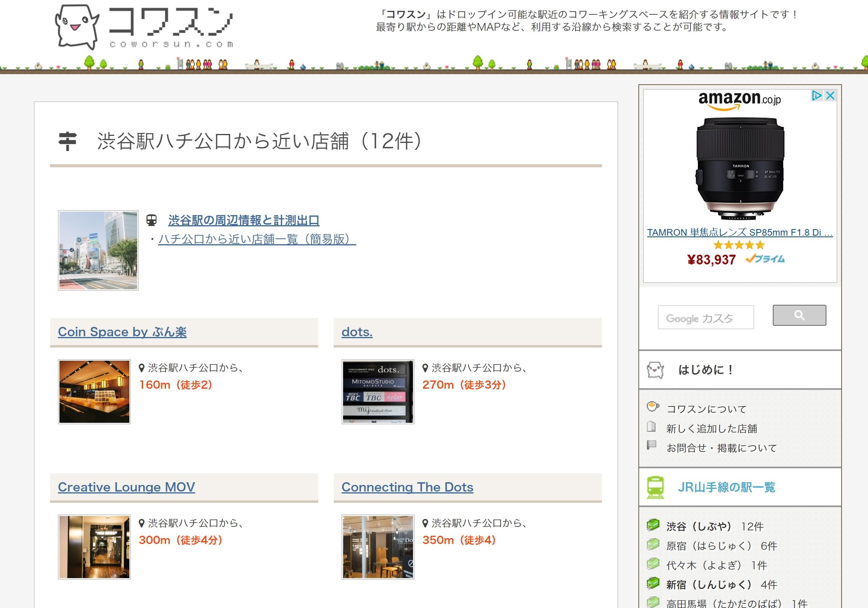Close the Amazon ad with X icon

coord(830,96)
